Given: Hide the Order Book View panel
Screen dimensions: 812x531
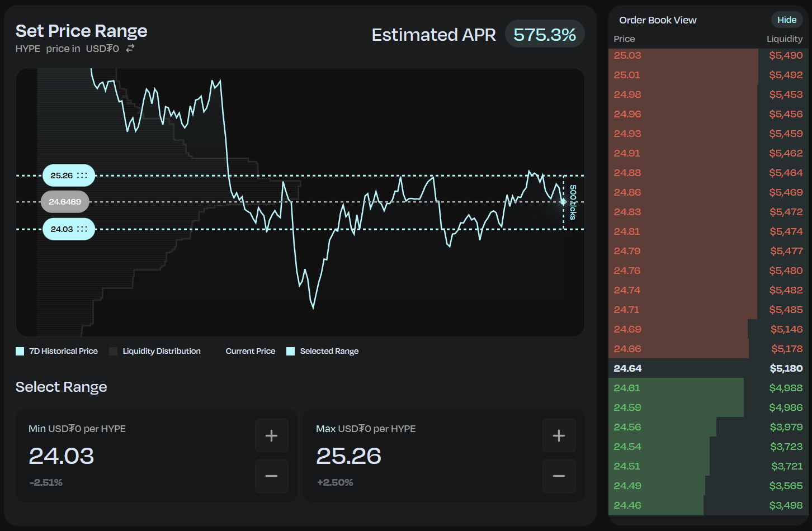Looking at the screenshot, I should [x=787, y=19].
